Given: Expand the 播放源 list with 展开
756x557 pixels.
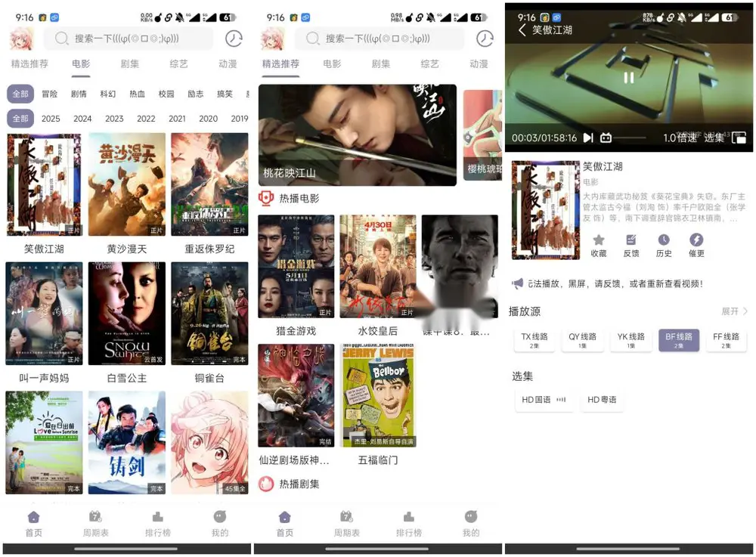Looking at the screenshot, I should pos(734,311).
